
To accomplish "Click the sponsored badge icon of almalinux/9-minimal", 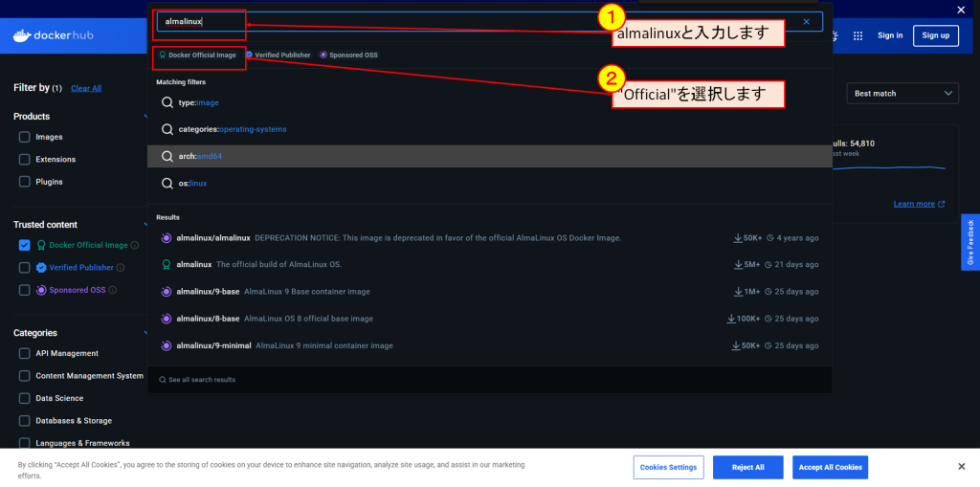I will click(167, 345).
